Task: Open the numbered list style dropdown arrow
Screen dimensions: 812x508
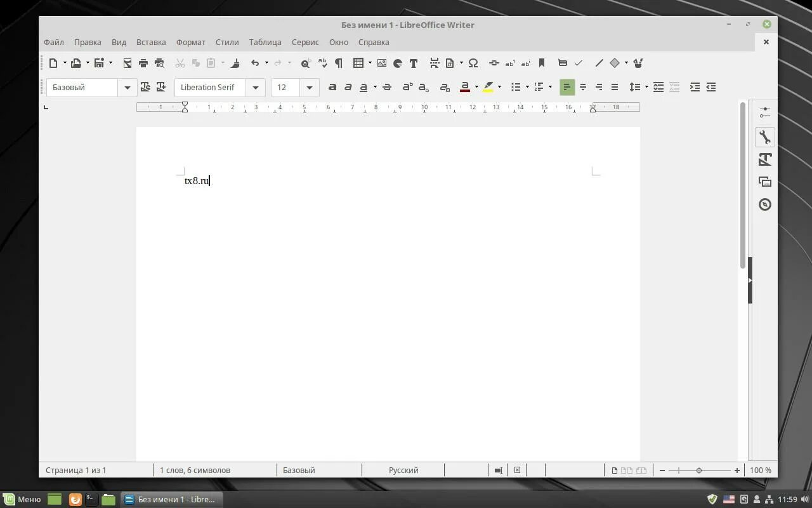Action: 551,87
